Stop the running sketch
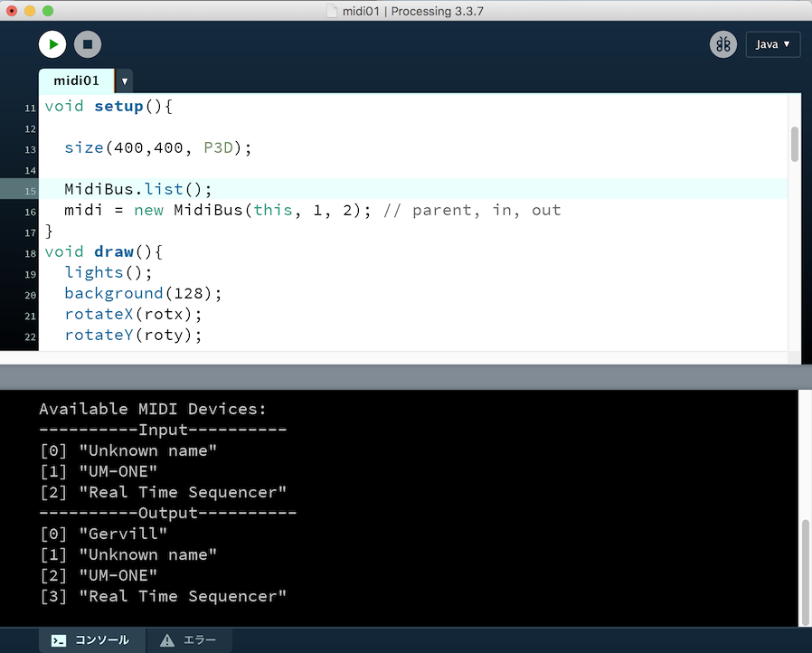The image size is (812, 653). pyautogui.click(x=88, y=43)
